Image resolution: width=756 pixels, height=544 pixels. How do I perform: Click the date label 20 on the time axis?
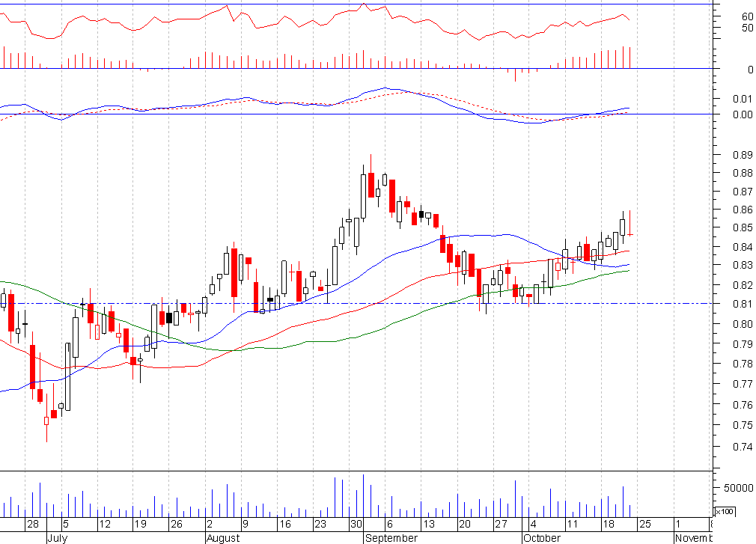(465, 525)
